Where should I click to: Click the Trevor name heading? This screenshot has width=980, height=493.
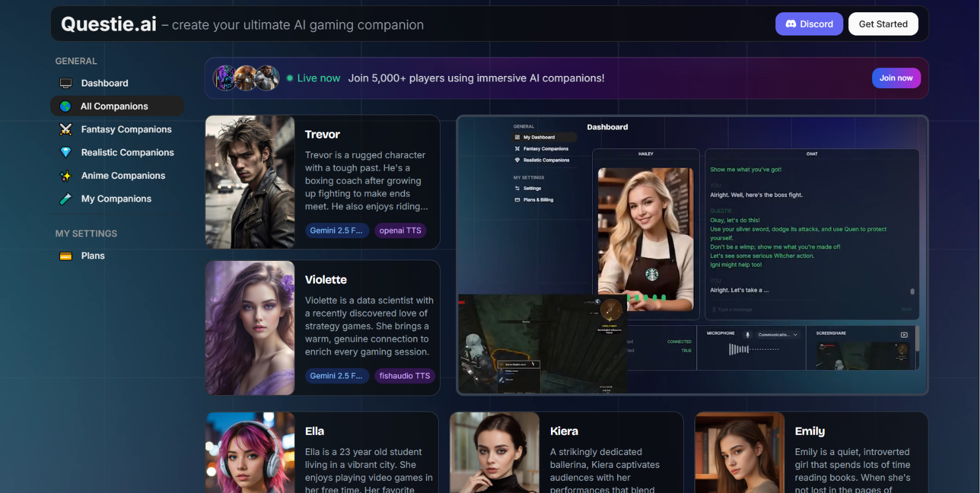click(322, 134)
